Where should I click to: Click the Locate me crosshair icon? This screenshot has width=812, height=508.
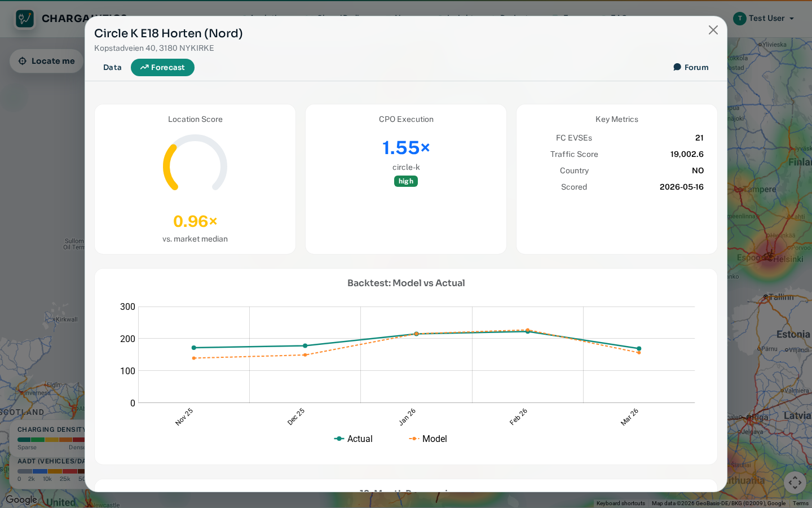pyautogui.click(x=23, y=61)
